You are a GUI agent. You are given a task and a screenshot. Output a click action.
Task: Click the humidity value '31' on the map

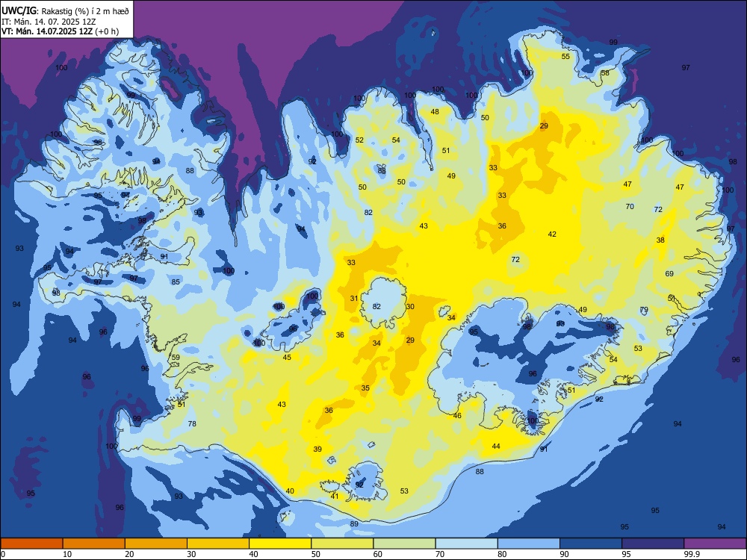[354, 298]
